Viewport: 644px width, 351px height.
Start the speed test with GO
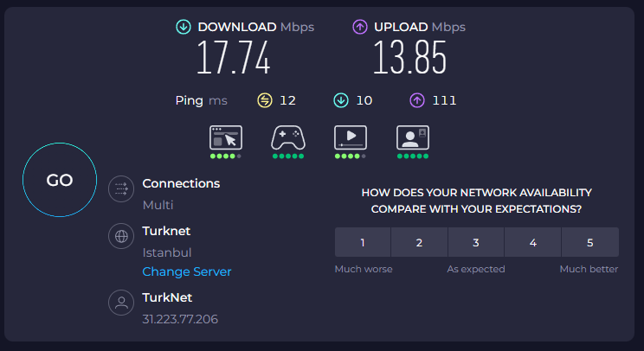pos(60,180)
